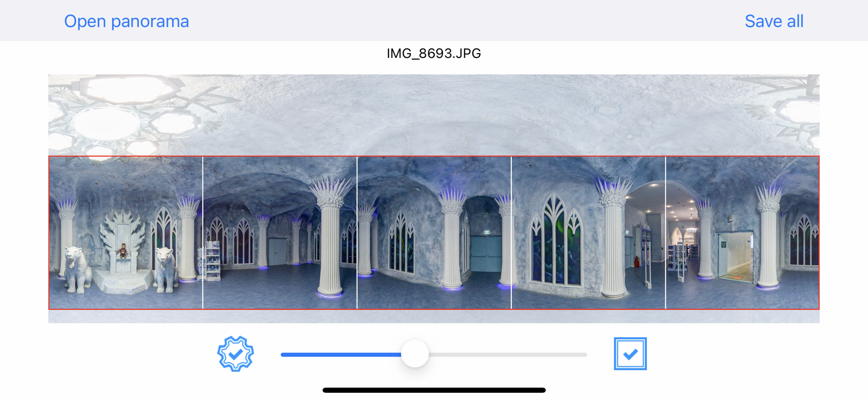The height and width of the screenshot is (401, 868).
Task: Select the fourth slice with aurora window
Action: click(588, 233)
